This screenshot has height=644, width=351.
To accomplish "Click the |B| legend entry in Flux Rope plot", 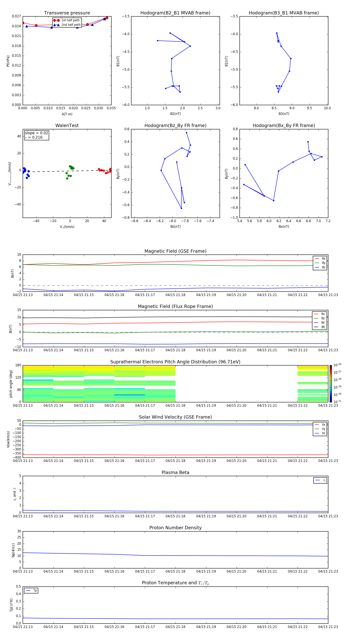I will pyautogui.click(x=320, y=327).
